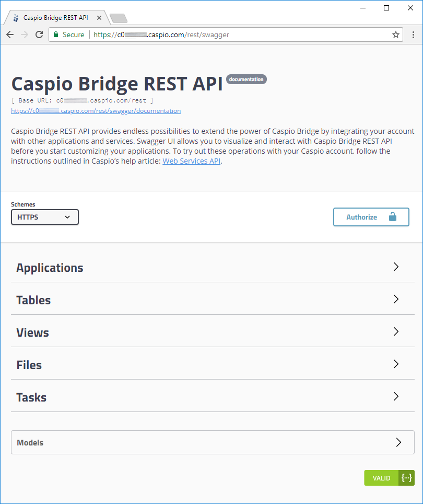Open the swagger/documentation URL link
Screen dimensions: 423x504
pyautogui.click(x=96, y=111)
